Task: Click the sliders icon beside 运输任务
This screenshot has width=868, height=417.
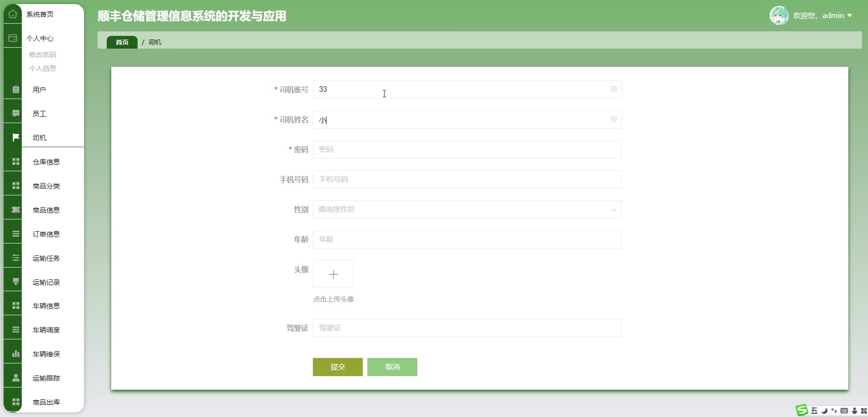Action: click(16, 258)
